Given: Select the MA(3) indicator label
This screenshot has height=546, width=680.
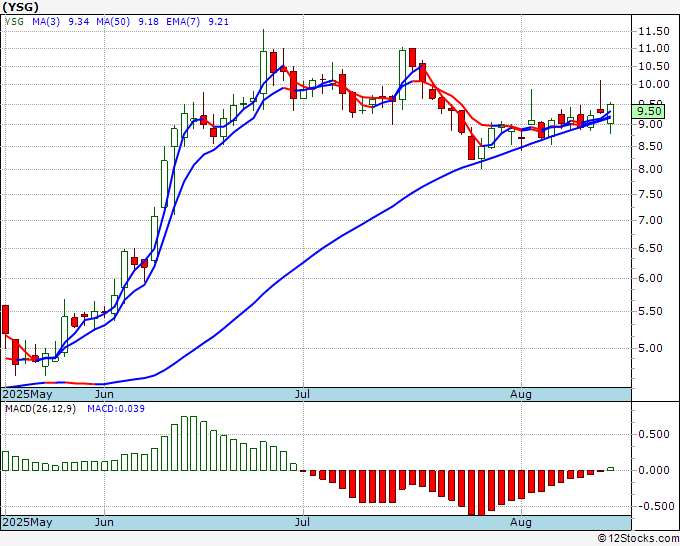Looking at the screenshot, I should (46, 21).
